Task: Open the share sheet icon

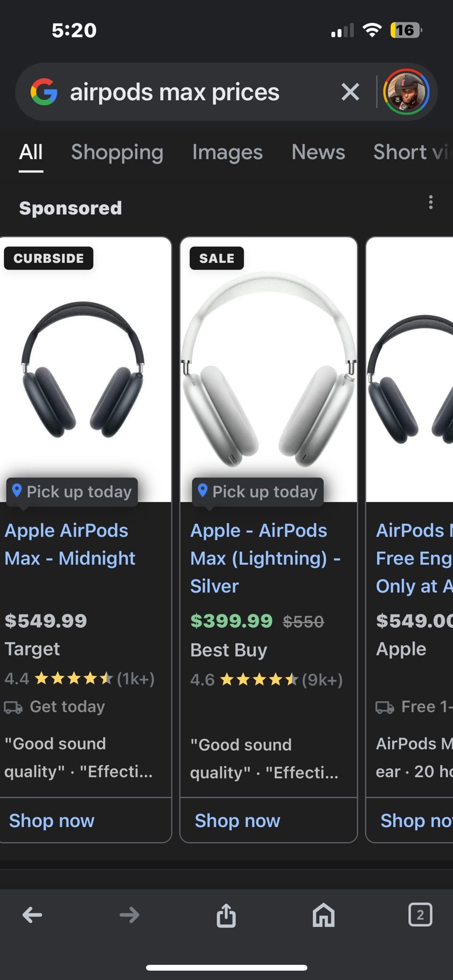Action: tap(226, 915)
